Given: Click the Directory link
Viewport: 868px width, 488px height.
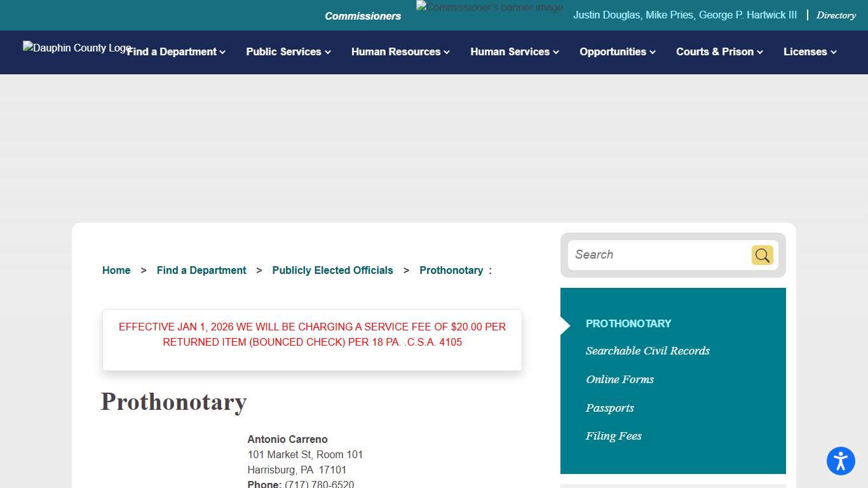Looking at the screenshot, I should pos(836,15).
